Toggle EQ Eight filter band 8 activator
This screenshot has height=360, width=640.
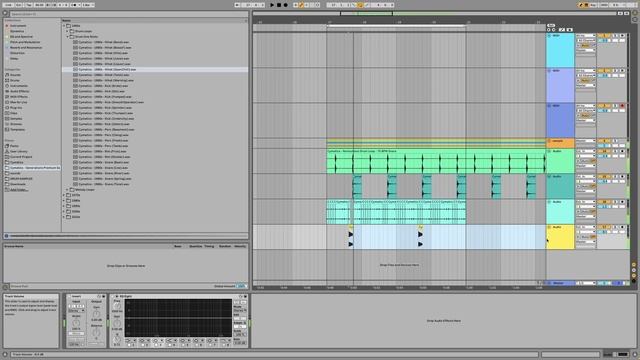pos(224,345)
